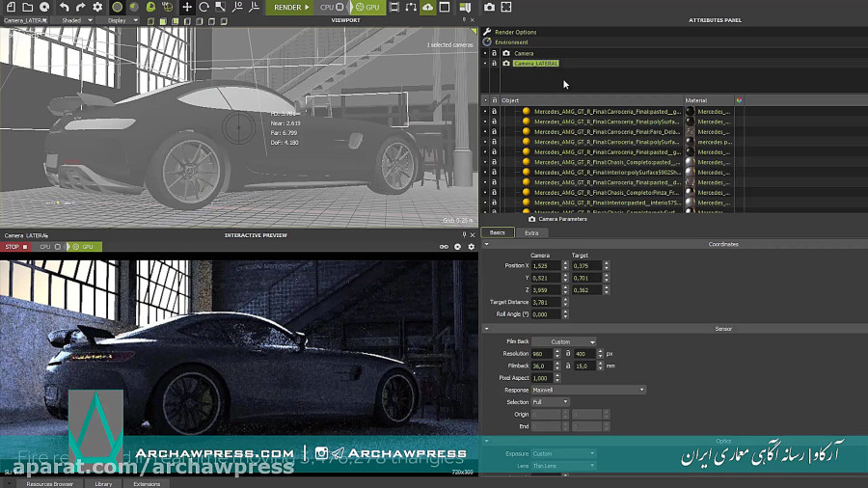Click the fullscreen expand icon in top toolbar
The width and height of the screenshot is (868, 488).
point(506,7)
